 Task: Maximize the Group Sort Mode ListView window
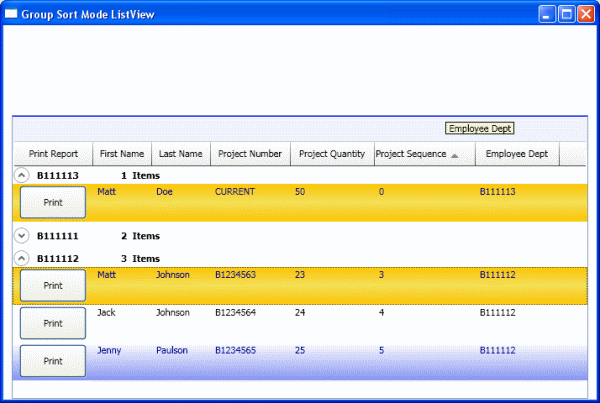click(566, 14)
